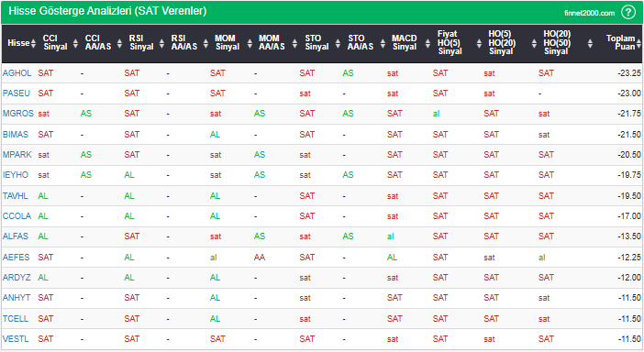
Task: Open the AGHOL stock link
Action: pyautogui.click(x=17, y=73)
